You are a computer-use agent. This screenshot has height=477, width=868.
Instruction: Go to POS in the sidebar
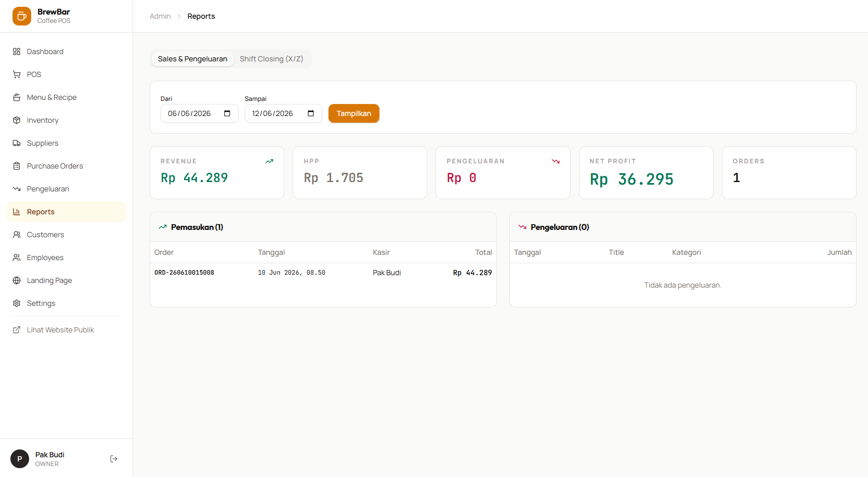pyautogui.click(x=67, y=74)
